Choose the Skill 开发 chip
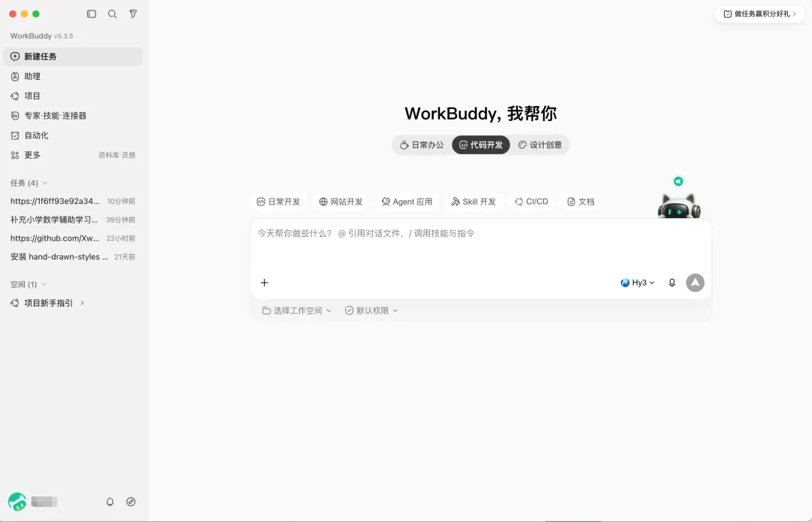The height and width of the screenshot is (522, 812). point(474,202)
